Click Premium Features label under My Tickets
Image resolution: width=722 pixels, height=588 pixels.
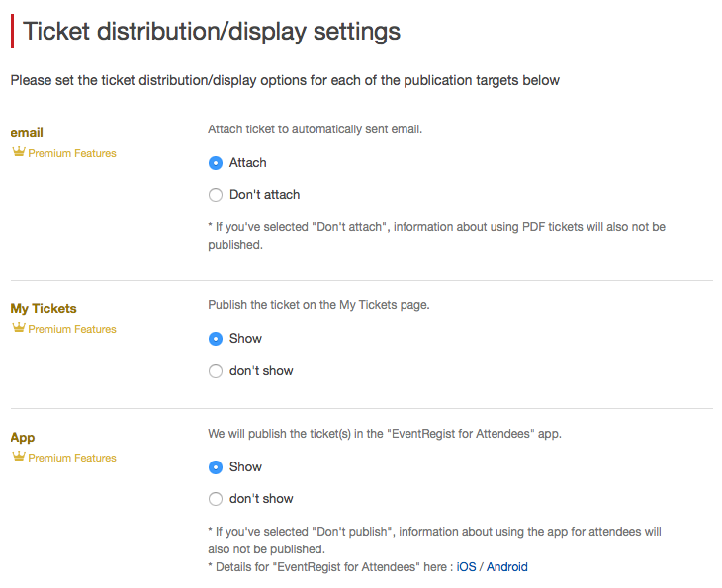tap(72, 329)
